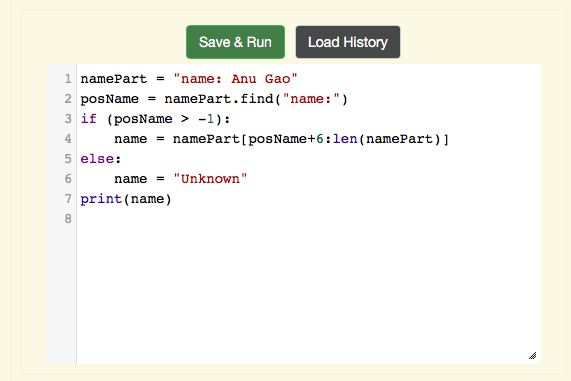
Task: Click the if (posName > -1): line
Action: pyautogui.click(x=155, y=119)
